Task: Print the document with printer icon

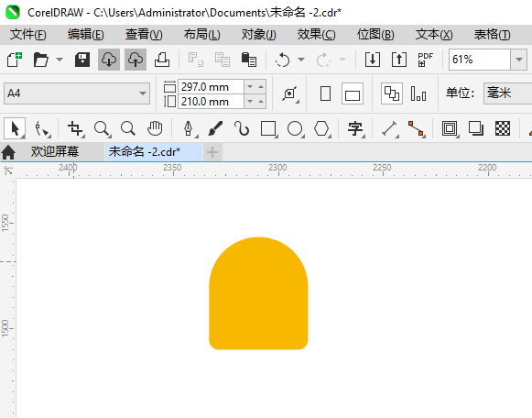Action: tap(162, 60)
